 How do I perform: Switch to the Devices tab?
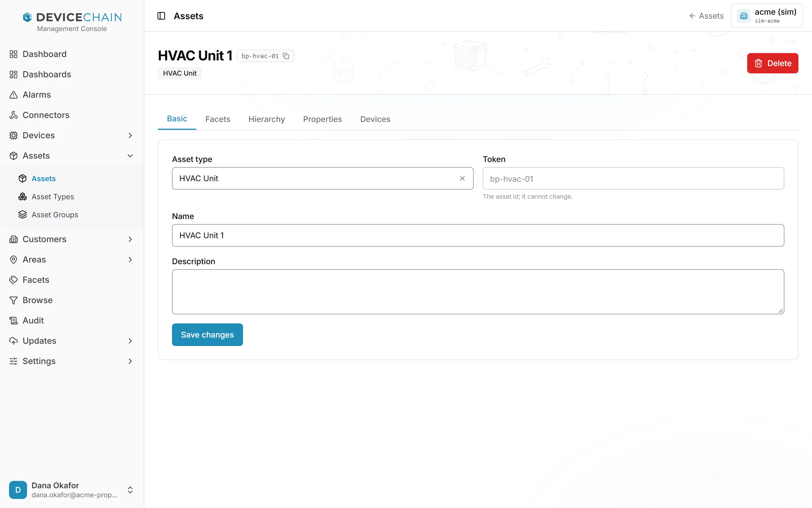pyautogui.click(x=375, y=119)
